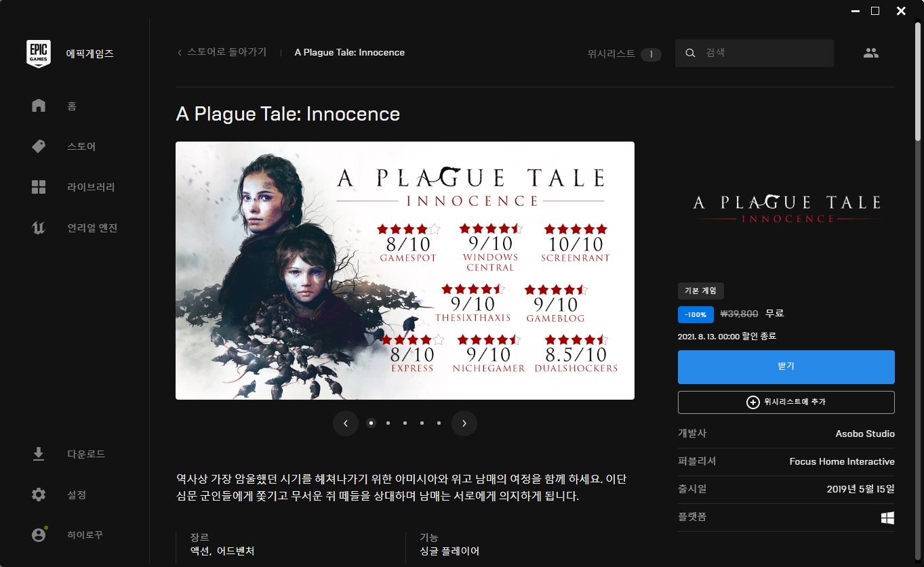Image resolution: width=924 pixels, height=567 pixels.
Task: Go back via 스토어로 돌아가기 link
Action: (226, 52)
